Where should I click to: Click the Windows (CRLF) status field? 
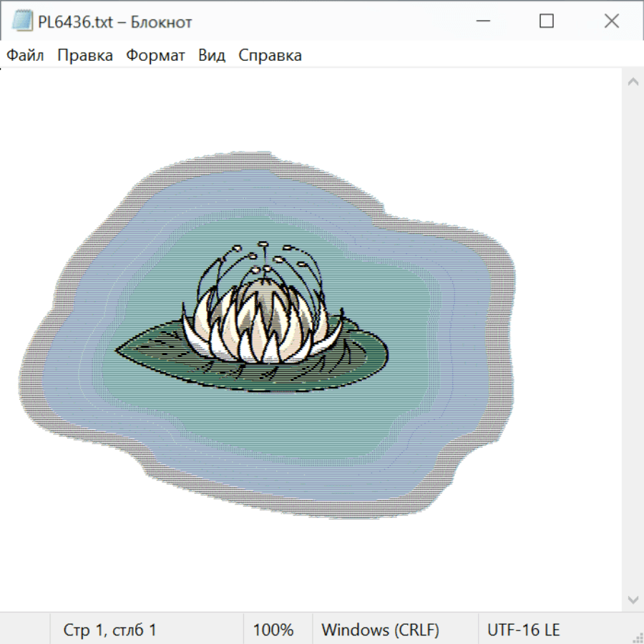(380, 630)
